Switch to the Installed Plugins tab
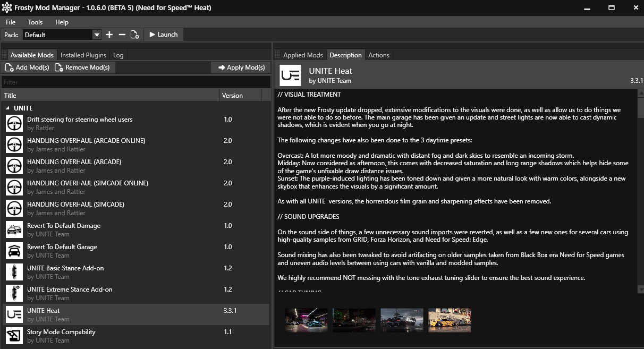The height and width of the screenshot is (349, 644). click(x=83, y=55)
